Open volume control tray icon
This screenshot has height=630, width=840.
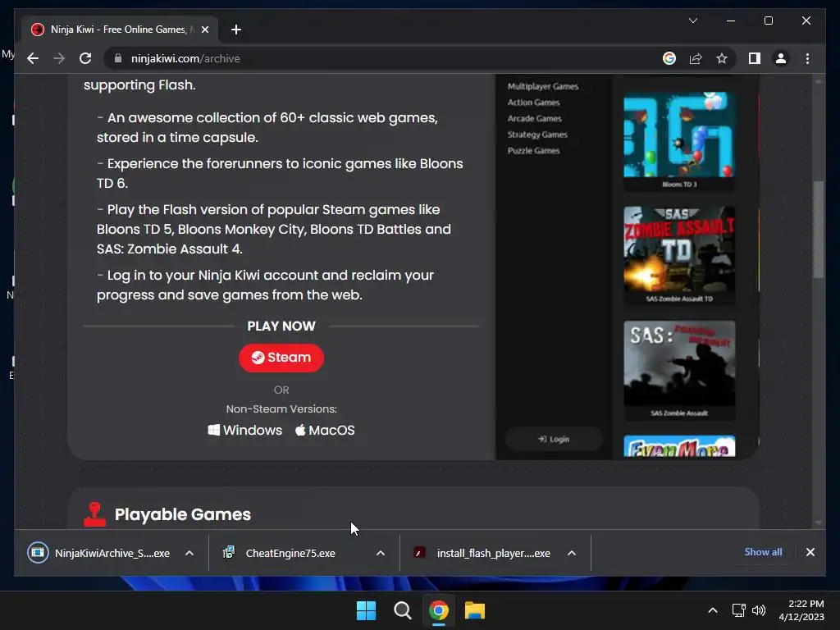[759, 610]
